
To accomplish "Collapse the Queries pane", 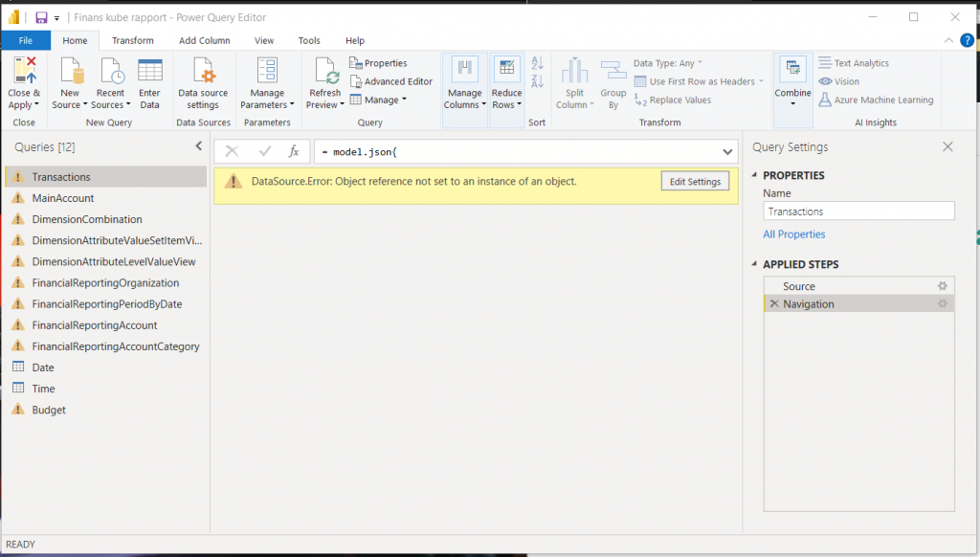I will [199, 145].
